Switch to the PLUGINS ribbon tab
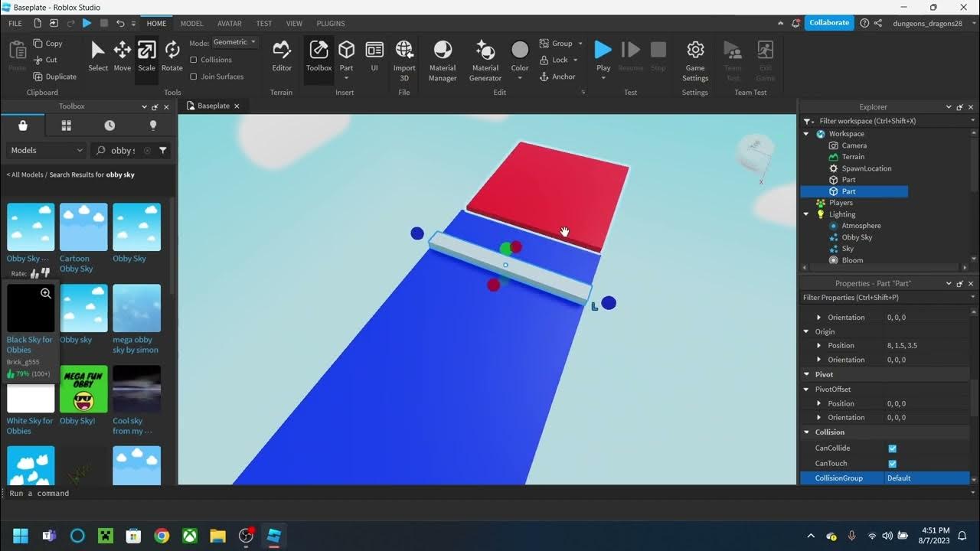This screenshot has height=551, width=980. click(331, 24)
